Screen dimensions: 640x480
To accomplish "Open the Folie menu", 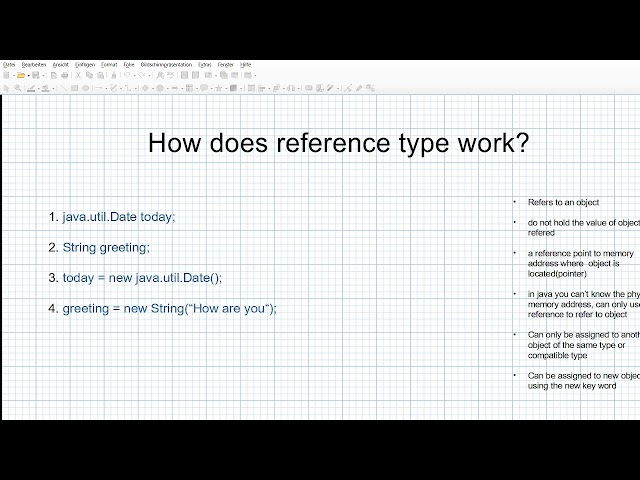I will coord(129,64).
